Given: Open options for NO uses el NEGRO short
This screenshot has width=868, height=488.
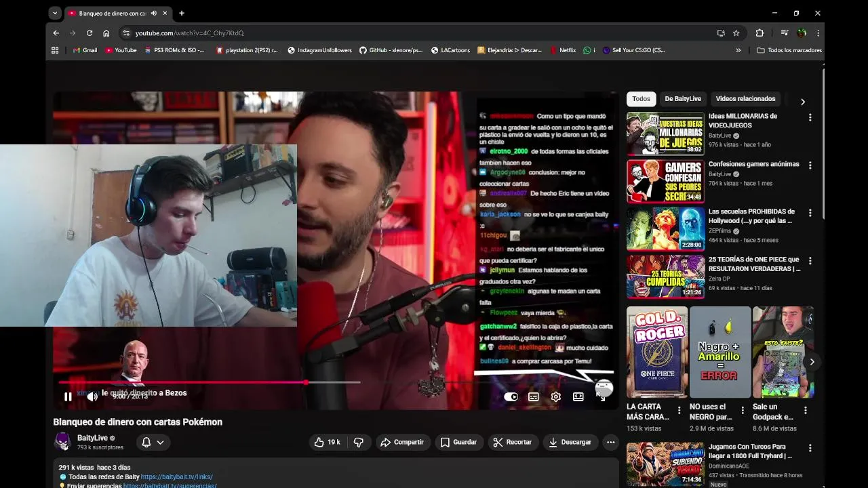Looking at the screenshot, I should (743, 410).
